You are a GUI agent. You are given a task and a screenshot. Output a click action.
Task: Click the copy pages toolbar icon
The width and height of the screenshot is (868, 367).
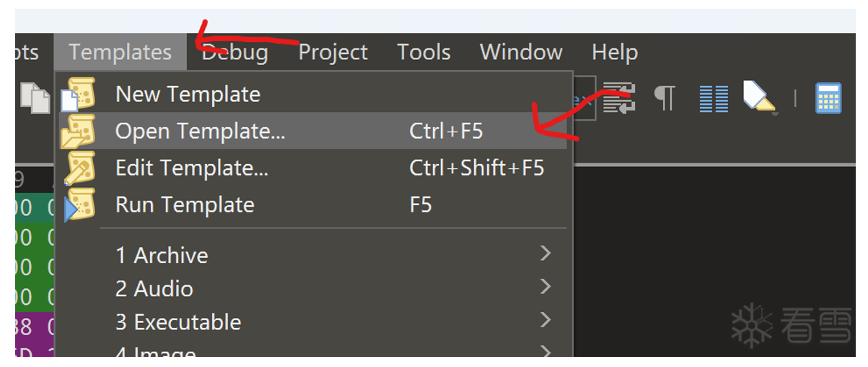(x=34, y=97)
